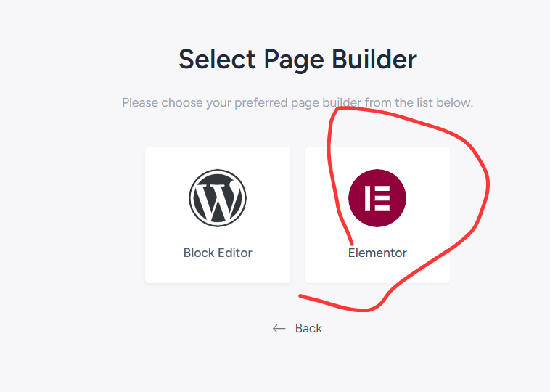Choose the Elementor page builder card

coord(377,215)
